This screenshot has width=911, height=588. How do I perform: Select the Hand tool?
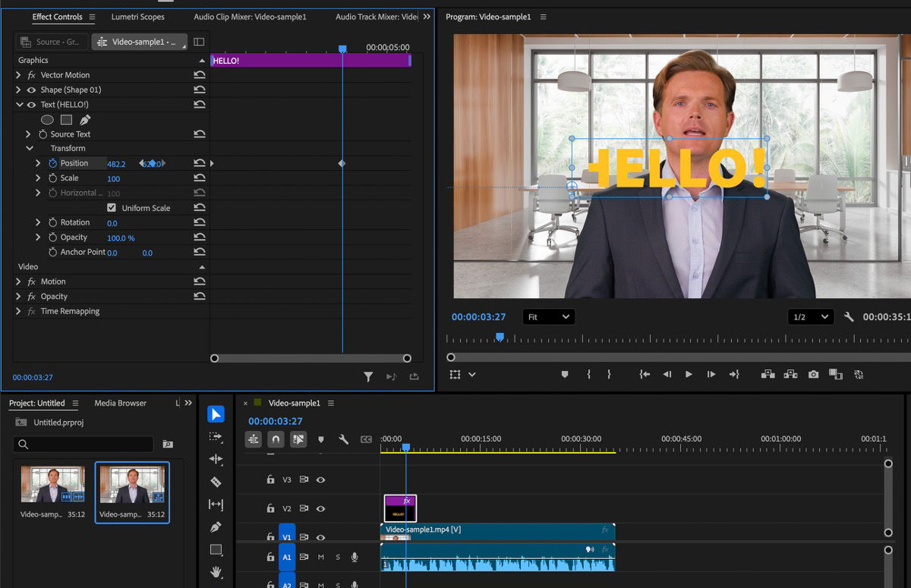[216, 568]
